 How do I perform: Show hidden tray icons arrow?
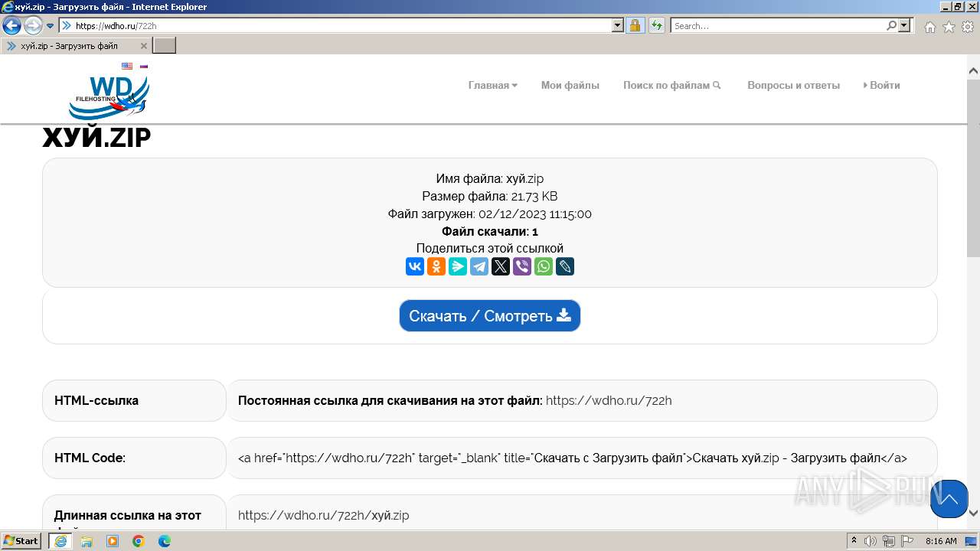pos(854,541)
